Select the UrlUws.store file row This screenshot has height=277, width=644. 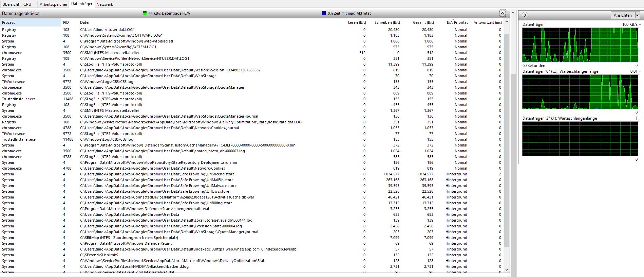tap(252, 191)
